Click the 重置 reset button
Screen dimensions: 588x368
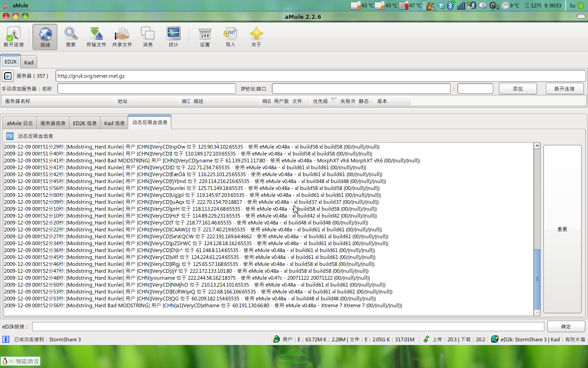562,229
